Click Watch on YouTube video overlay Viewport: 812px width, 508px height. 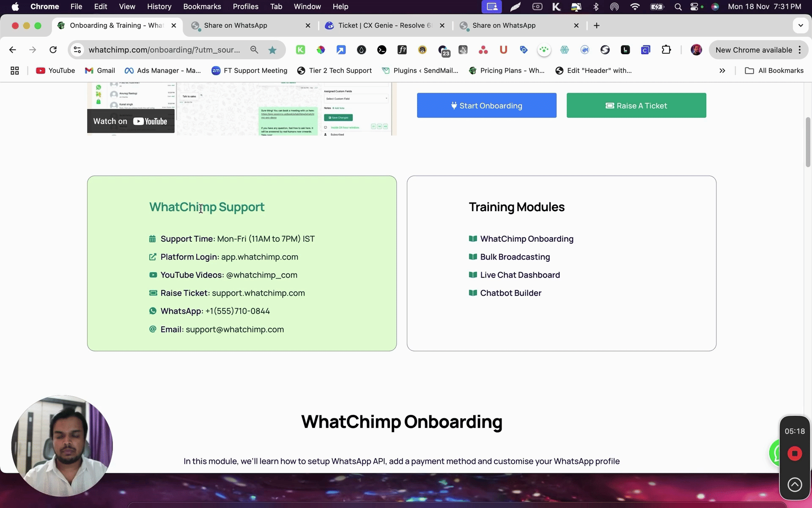[131, 121]
